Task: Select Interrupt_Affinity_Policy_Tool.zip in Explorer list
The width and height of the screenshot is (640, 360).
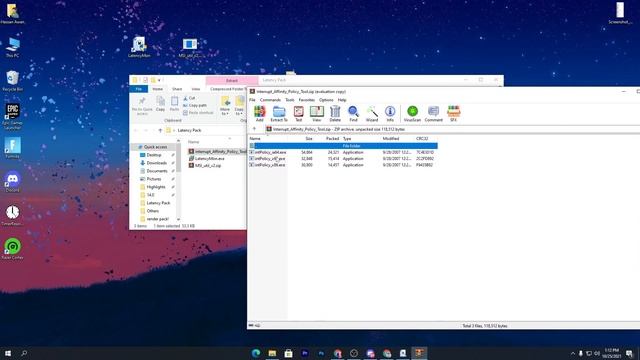Action: click(x=218, y=151)
